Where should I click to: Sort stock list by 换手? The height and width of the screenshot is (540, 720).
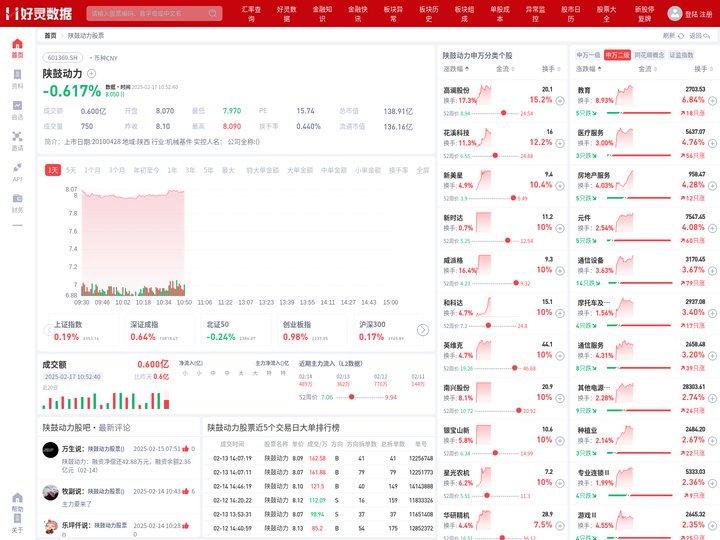click(x=551, y=69)
